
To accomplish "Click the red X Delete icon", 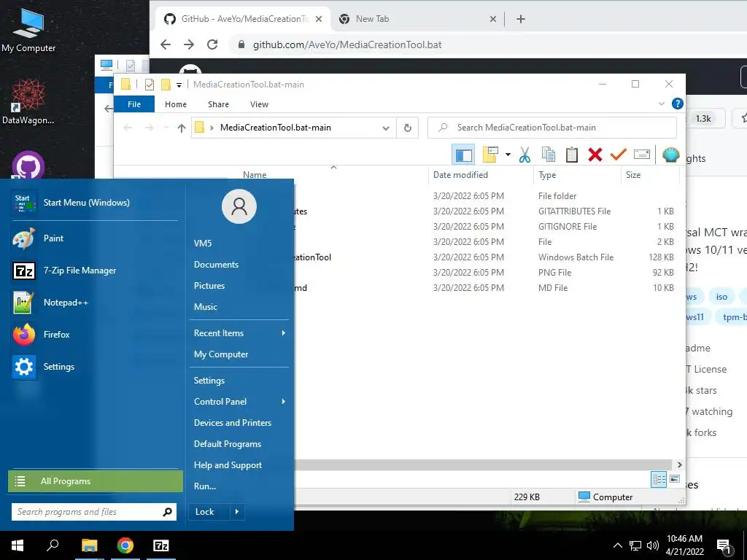I will [595, 155].
